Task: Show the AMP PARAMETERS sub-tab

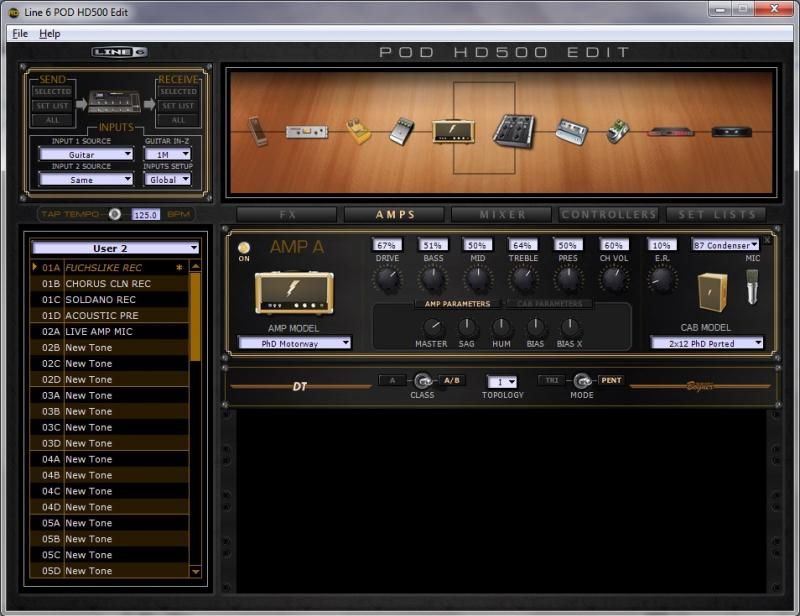Action: pyautogui.click(x=458, y=304)
